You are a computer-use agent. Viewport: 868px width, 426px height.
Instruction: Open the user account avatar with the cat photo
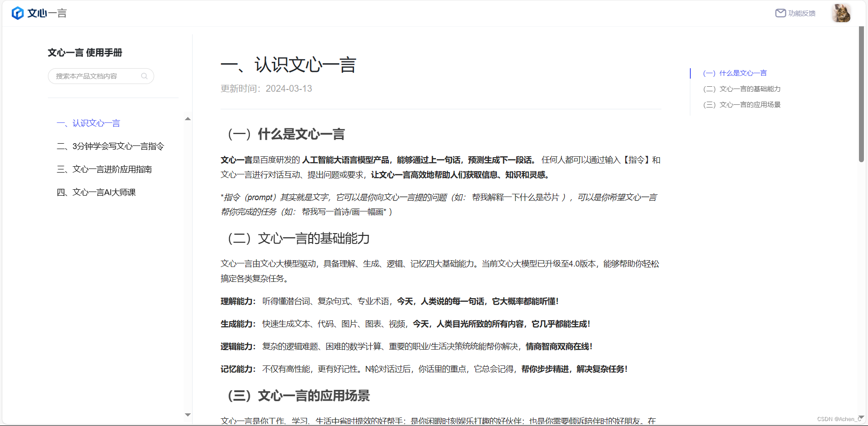pos(842,13)
